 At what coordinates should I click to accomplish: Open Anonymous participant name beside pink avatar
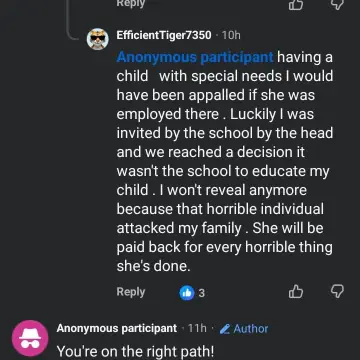[x=117, y=329]
